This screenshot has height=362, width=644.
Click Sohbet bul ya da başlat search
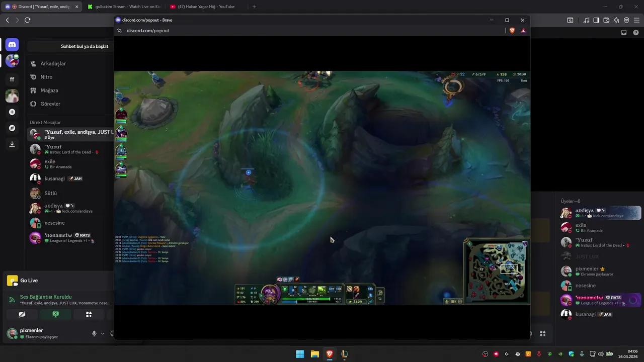pos(70,46)
